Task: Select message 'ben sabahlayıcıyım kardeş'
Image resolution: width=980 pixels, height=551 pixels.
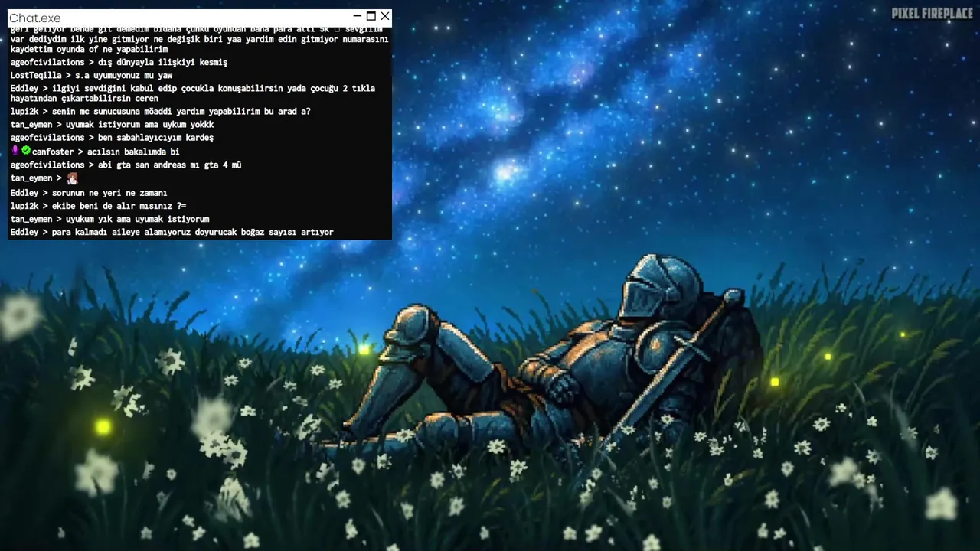Action: (155, 138)
